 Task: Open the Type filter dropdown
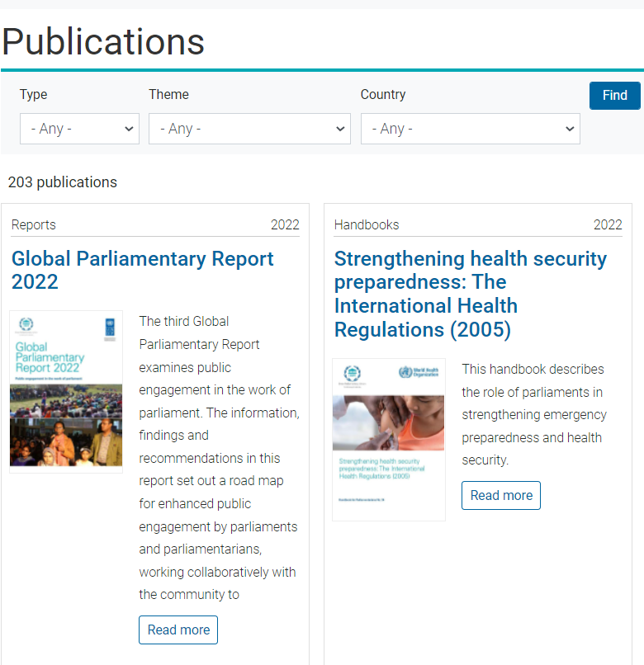click(79, 129)
